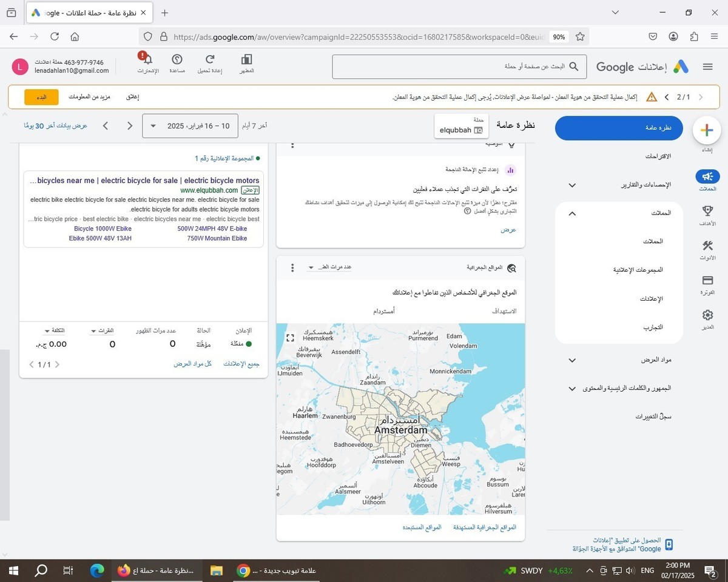This screenshot has width=728, height=582.
Task: Open the Goals trophy icon
Action: click(707, 212)
